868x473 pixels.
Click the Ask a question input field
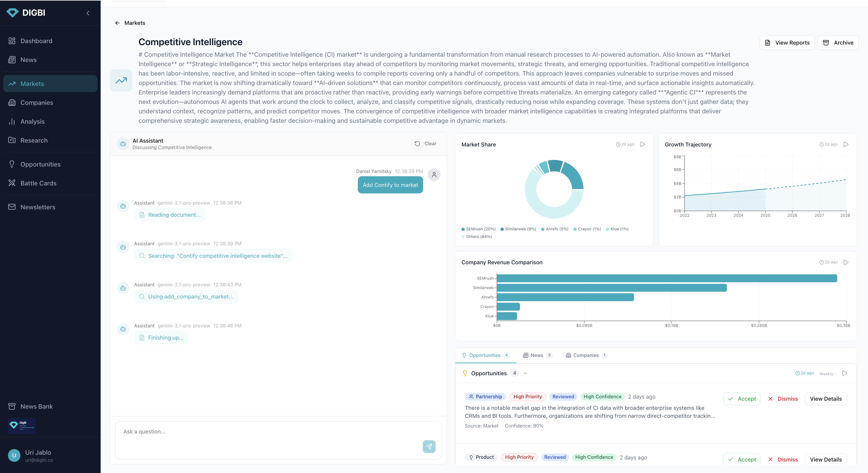coord(266,432)
